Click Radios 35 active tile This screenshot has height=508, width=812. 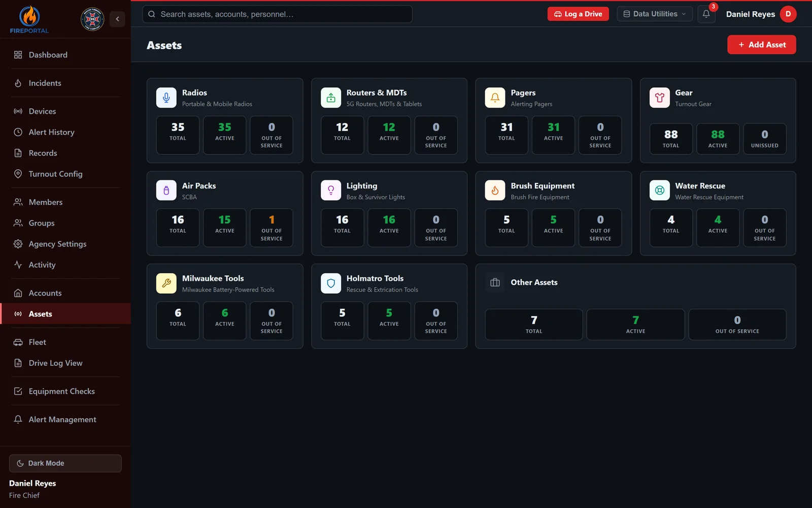[225, 135]
